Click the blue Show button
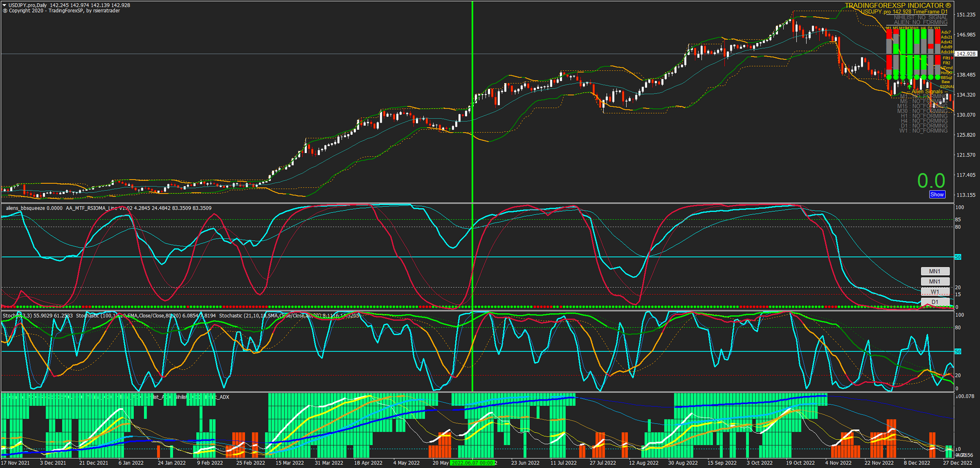Image resolution: width=980 pixels, height=468 pixels. [937, 194]
